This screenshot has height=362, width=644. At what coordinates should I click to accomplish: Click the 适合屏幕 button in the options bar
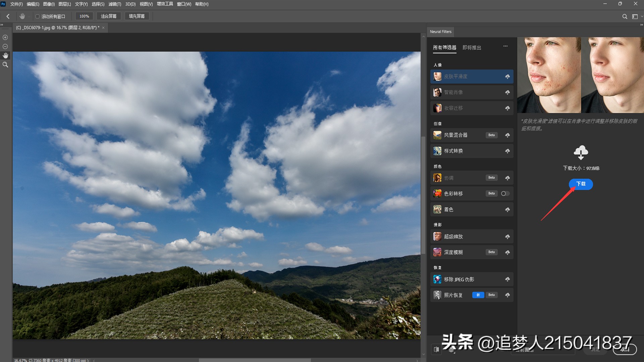point(108,16)
